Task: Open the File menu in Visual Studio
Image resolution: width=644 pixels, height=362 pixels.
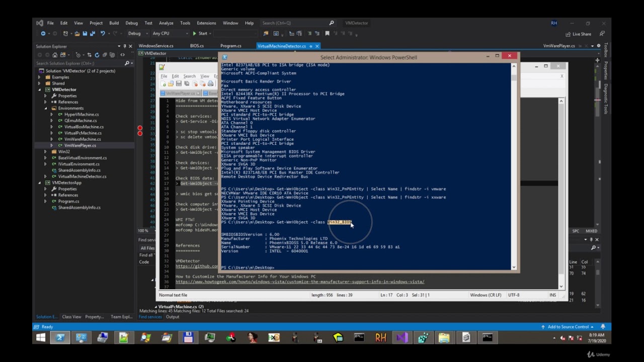Action: [50, 23]
